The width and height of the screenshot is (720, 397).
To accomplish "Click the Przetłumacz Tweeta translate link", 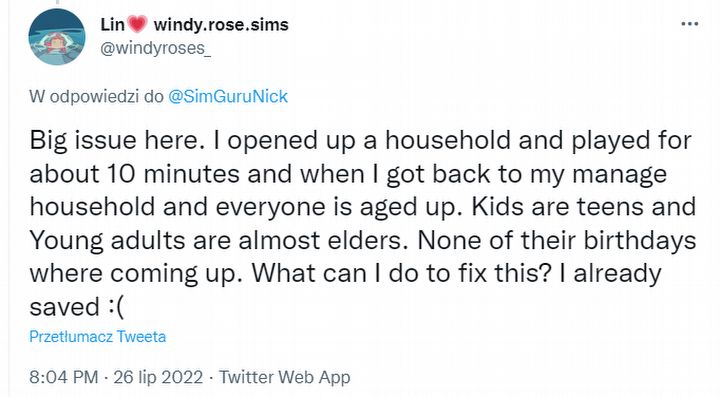I will [x=97, y=336].
